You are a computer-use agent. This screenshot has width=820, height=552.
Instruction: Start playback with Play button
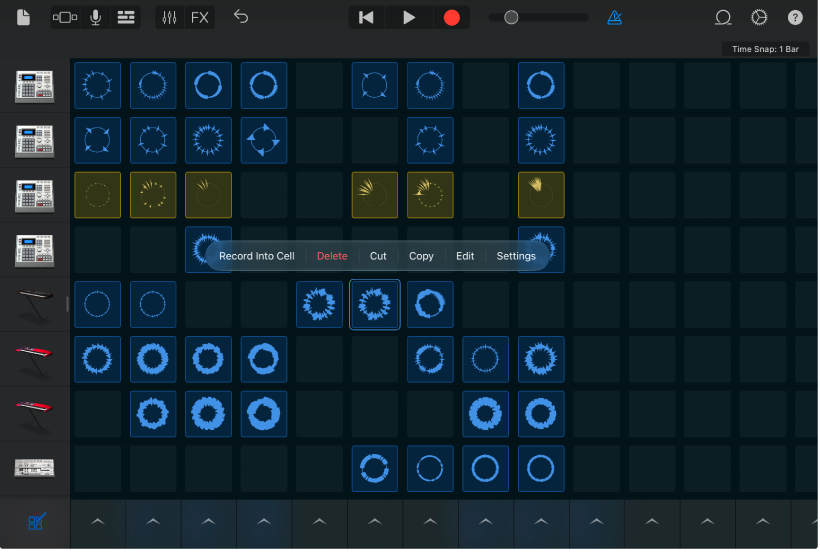tap(409, 17)
